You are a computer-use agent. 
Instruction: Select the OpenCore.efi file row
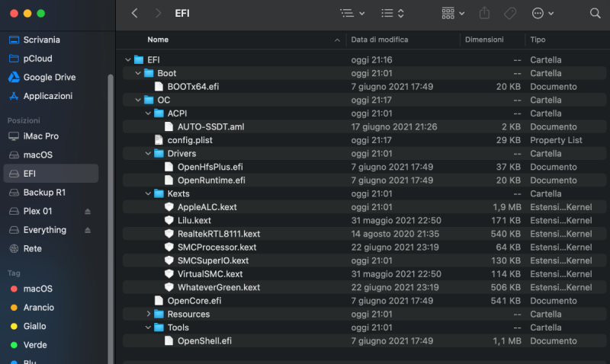(193, 301)
